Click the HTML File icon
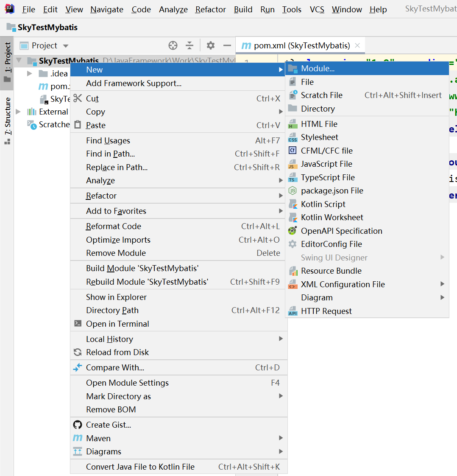Screen dimensions: 457x476 coord(293,124)
